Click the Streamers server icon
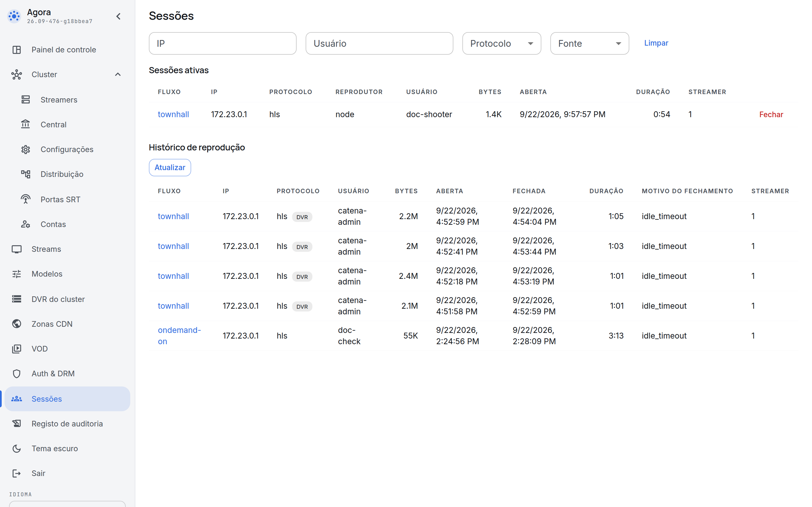The height and width of the screenshot is (507, 812). coord(25,100)
